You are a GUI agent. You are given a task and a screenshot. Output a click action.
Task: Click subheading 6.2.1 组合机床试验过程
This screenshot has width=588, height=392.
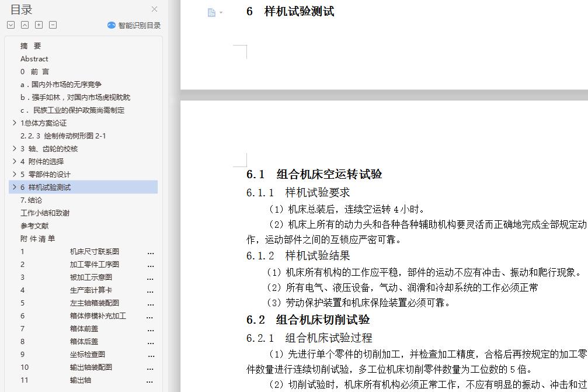coord(309,338)
